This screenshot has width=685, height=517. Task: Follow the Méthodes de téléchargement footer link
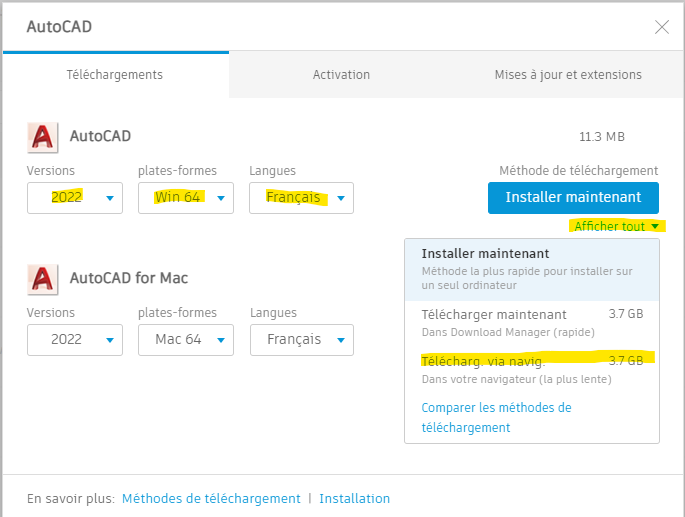pyautogui.click(x=211, y=498)
